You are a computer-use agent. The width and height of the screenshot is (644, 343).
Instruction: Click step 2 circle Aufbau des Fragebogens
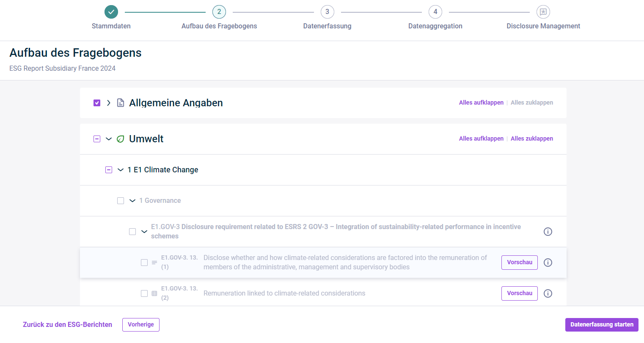pyautogui.click(x=219, y=12)
